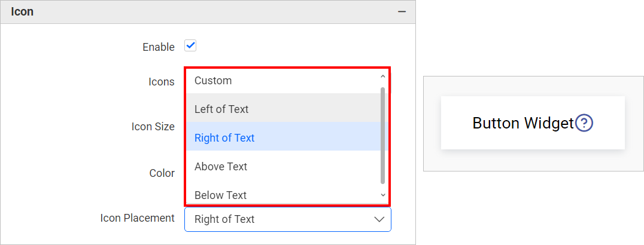Choose Left of Text from list

(221, 109)
